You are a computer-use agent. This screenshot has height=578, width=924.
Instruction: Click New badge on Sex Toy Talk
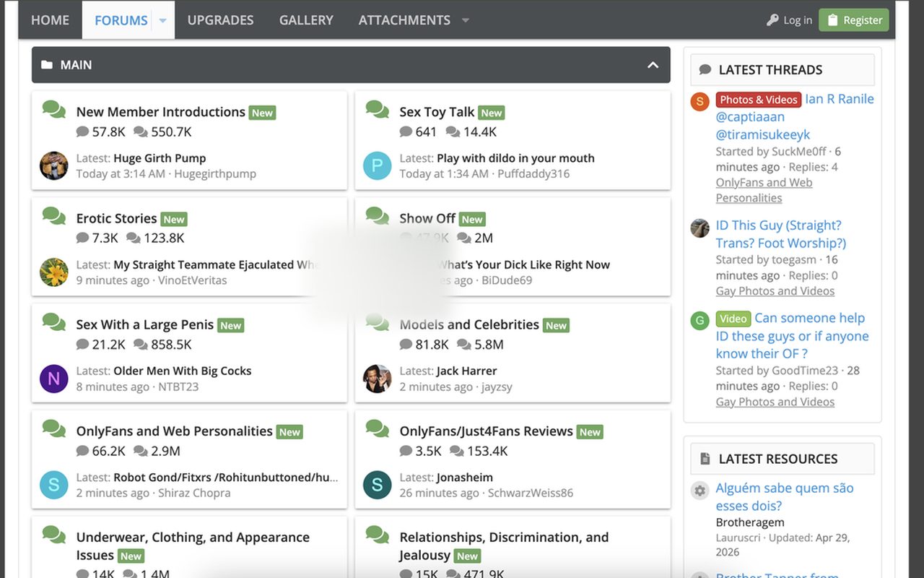click(492, 113)
